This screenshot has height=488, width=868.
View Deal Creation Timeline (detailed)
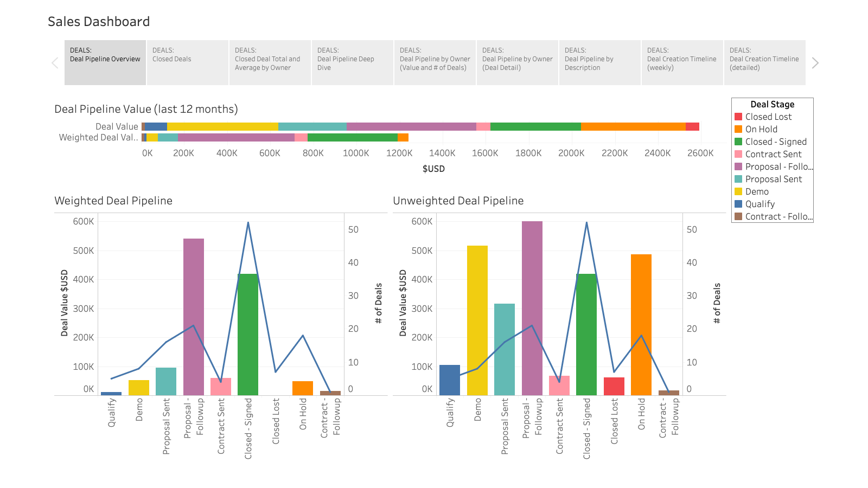click(765, 62)
